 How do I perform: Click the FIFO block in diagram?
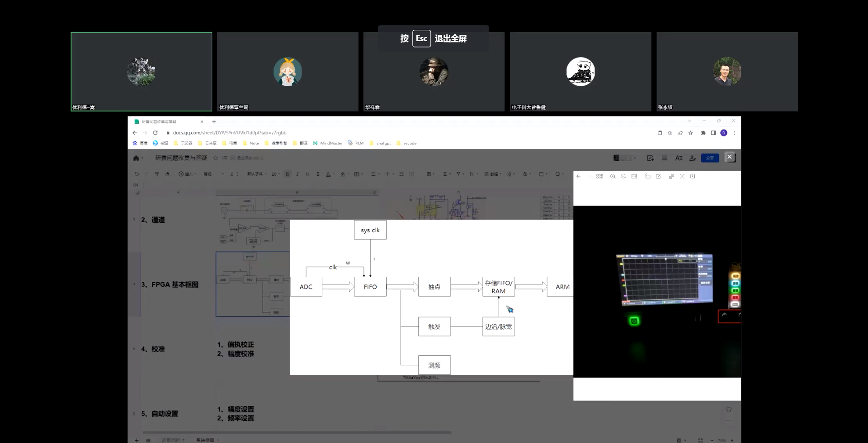(370, 287)
